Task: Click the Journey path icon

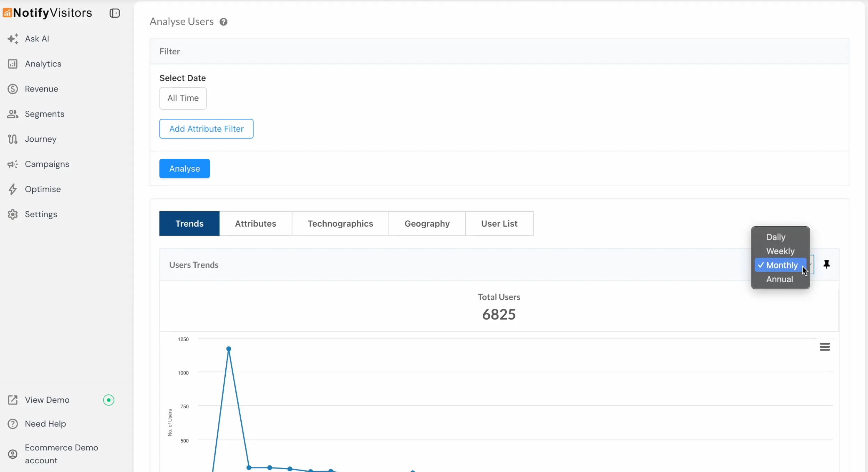Action: [x=13, y=139]
